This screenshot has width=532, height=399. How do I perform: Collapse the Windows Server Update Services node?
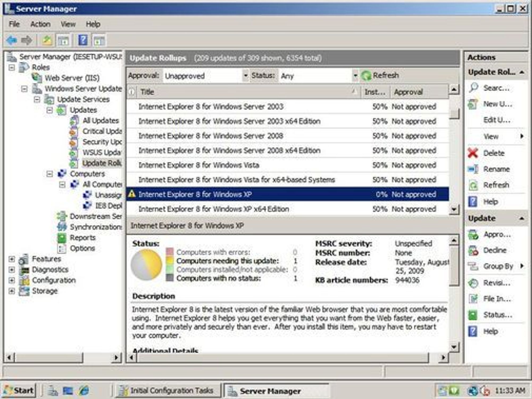[x=24, y=89]
